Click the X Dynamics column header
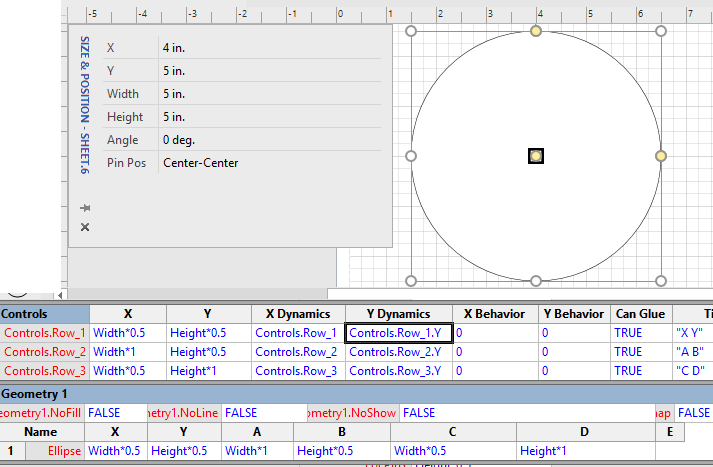713x467 pixels. click(x=297, y=314)
